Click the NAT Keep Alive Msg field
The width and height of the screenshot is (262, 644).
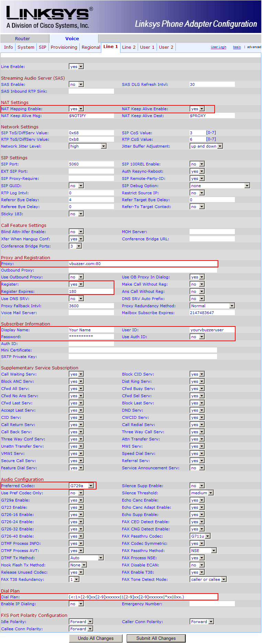pyautogui.click(x=91, y=116)
